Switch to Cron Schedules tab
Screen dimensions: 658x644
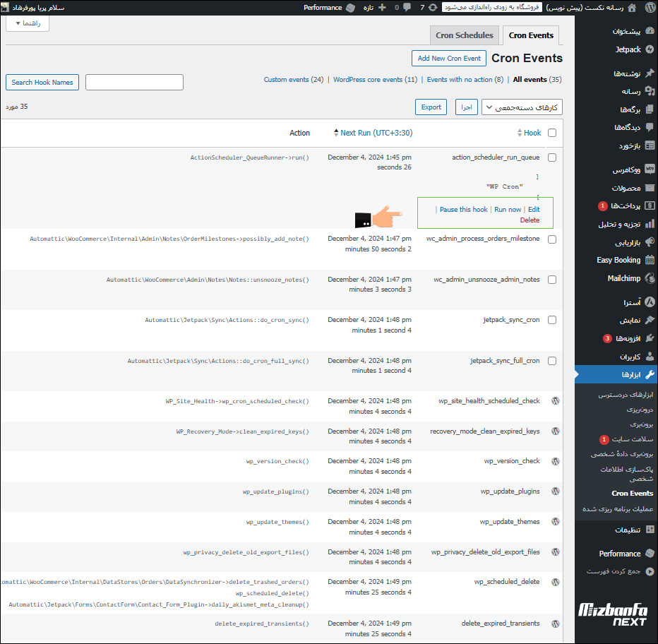click(464, 35)
